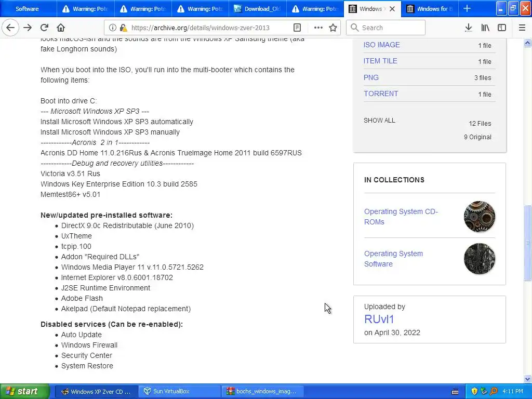532x399 pixels.
Task: Open uploader RUvl1 profile link
Action: pos(379,320)
